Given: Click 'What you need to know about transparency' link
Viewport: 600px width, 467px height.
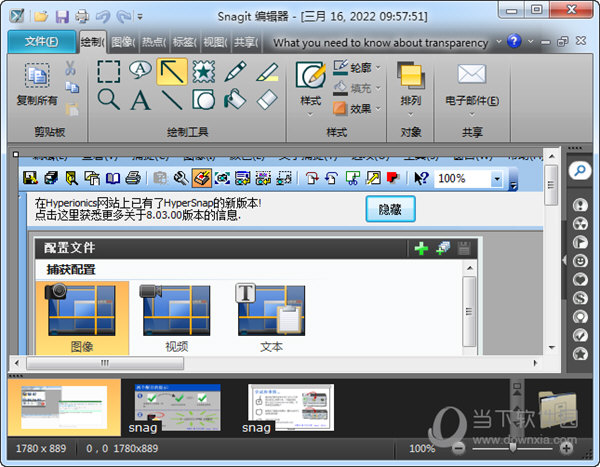Looking at the screenshot, I should (x=380, y=42).
